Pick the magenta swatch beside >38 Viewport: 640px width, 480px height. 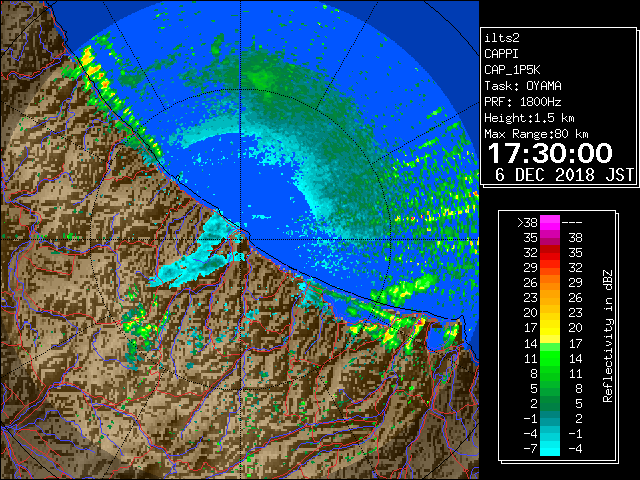tap(550, 222)
